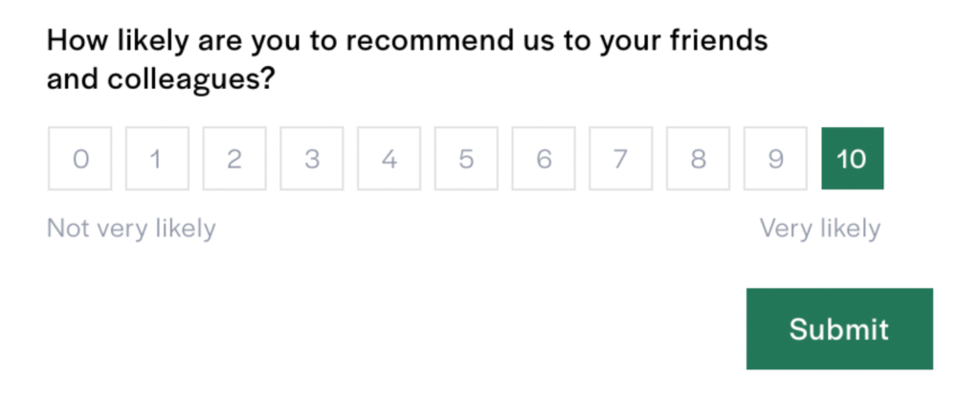This screenshot has height=419, width=980.
Task: Select rating 6 box
Action: click(544, 159)
